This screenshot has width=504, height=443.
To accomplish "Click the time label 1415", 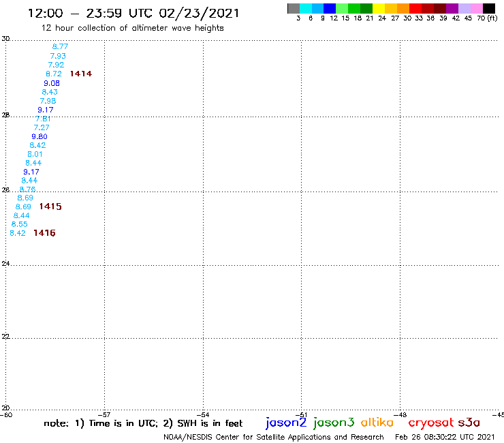I will tap(50, 207).
